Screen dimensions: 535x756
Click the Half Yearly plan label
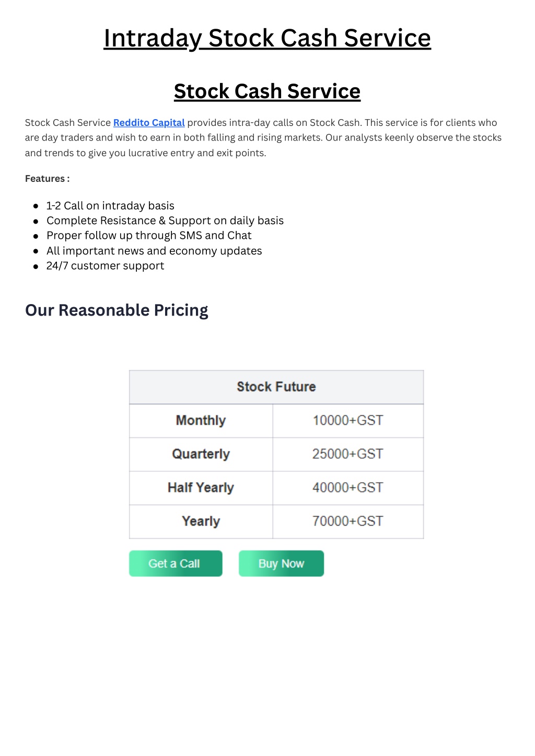coord(201,487)
